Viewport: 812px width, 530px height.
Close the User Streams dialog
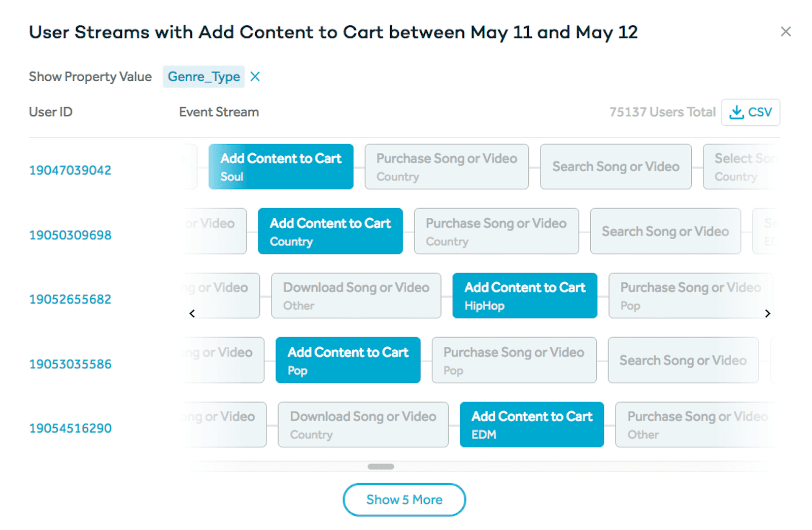(785, 31)
